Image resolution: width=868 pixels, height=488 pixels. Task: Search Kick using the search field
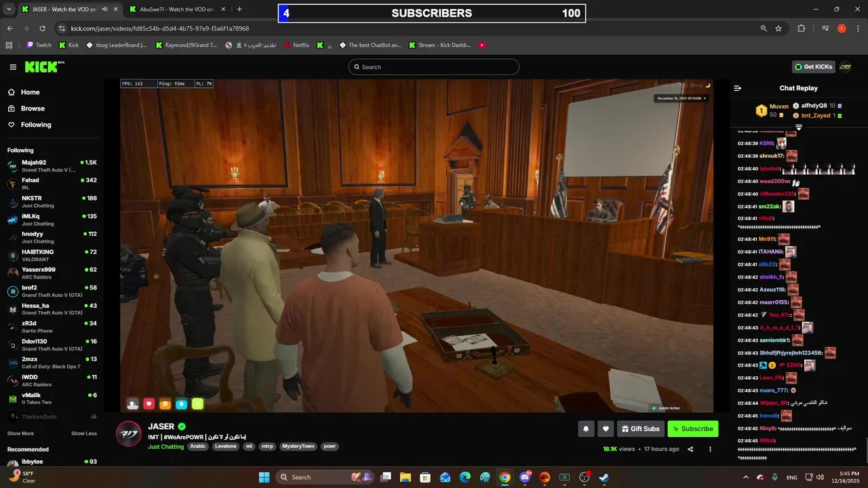tap(434, 67)
